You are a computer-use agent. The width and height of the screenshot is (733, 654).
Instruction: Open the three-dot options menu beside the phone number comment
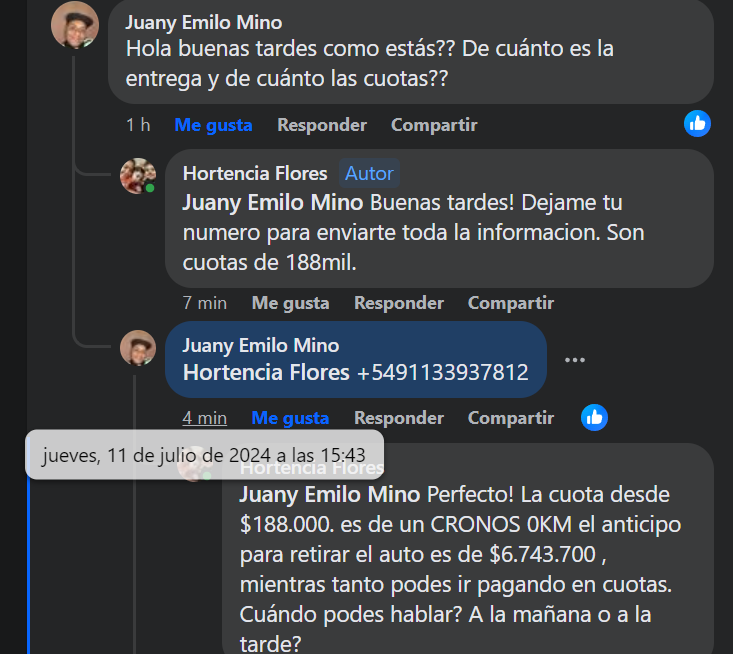(x=574, y=360)
